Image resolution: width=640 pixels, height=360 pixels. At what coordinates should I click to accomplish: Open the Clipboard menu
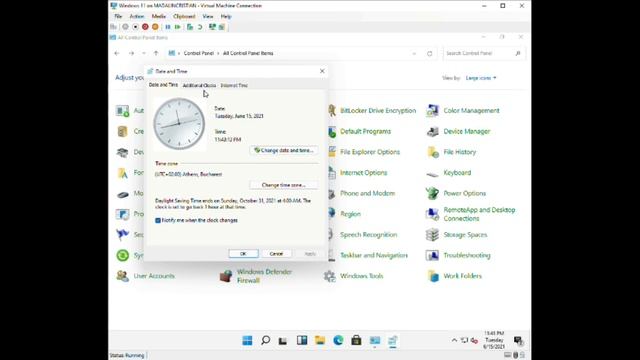click(184, 16)
